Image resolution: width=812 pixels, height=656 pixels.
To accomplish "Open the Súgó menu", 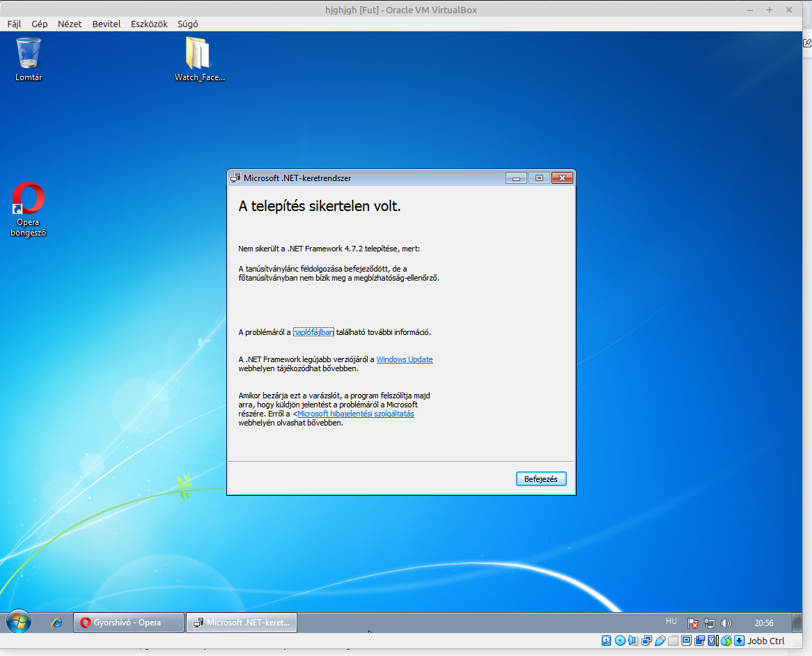I will (187, 24).
